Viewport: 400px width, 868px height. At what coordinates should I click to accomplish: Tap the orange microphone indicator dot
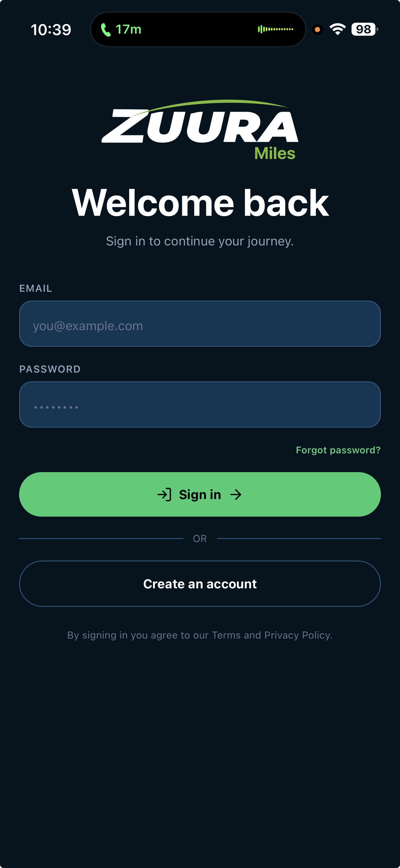317,30
